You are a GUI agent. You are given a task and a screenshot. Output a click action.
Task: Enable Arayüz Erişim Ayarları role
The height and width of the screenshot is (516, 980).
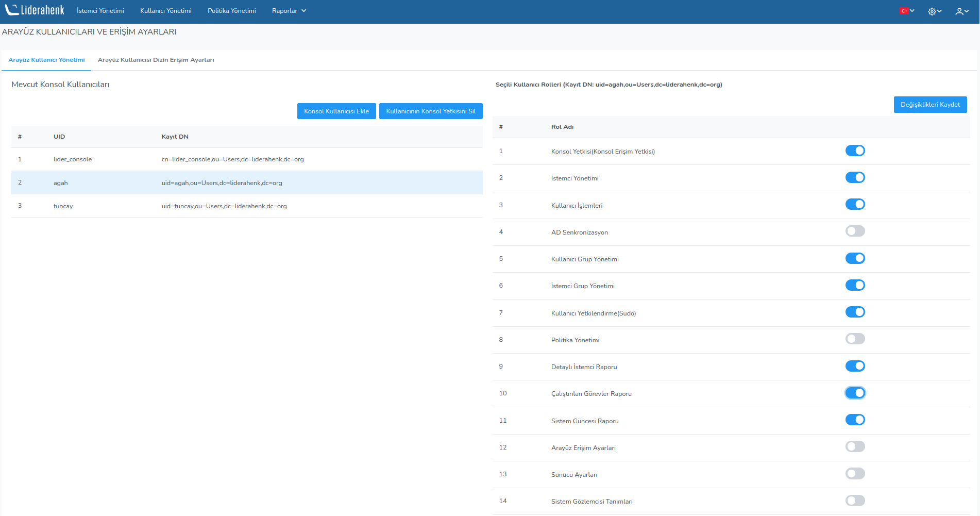[x=855, y=446]
